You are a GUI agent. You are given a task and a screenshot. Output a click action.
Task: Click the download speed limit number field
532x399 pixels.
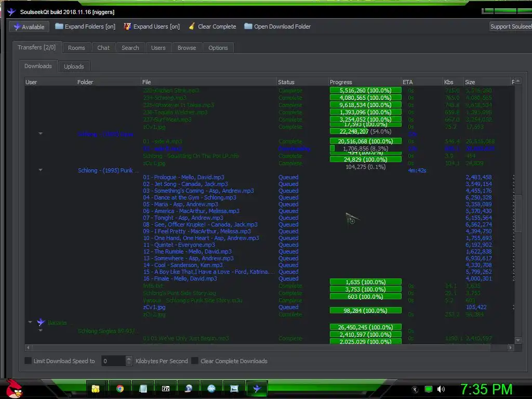point(113,361)
